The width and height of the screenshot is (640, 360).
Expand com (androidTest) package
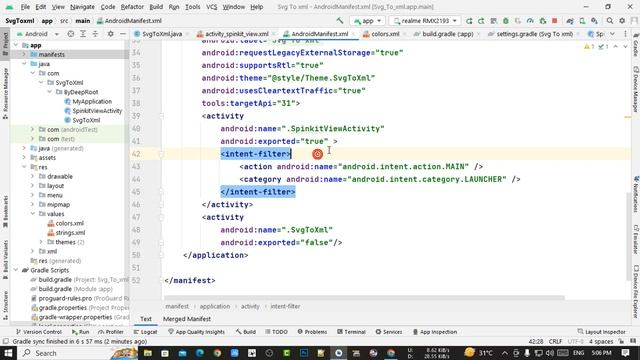33,129
